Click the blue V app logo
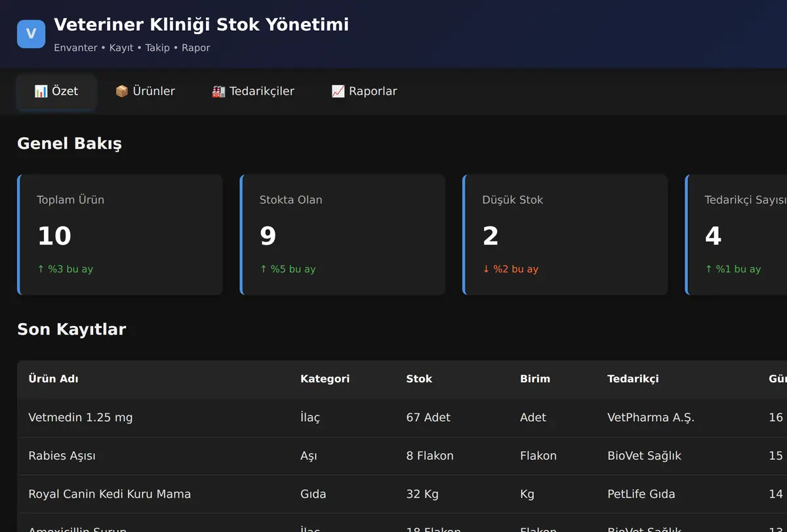Viewport: 787px width, 532px height. 31,34
